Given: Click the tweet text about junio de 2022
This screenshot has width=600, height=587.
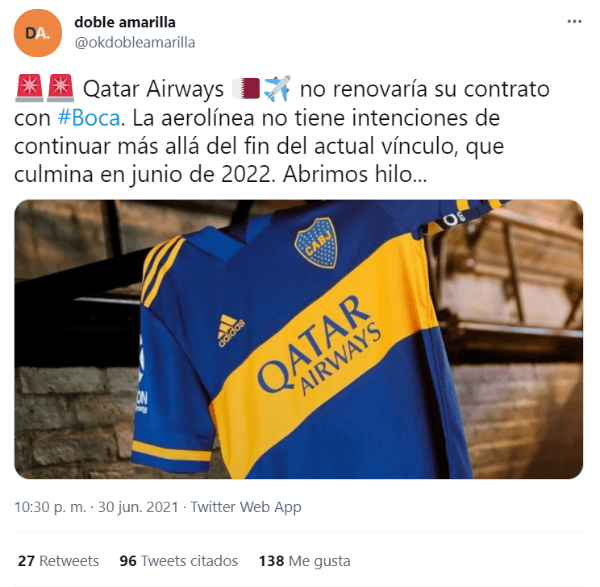Looking at the screenshot, I should pyautogui.click(x=282, y=131).
